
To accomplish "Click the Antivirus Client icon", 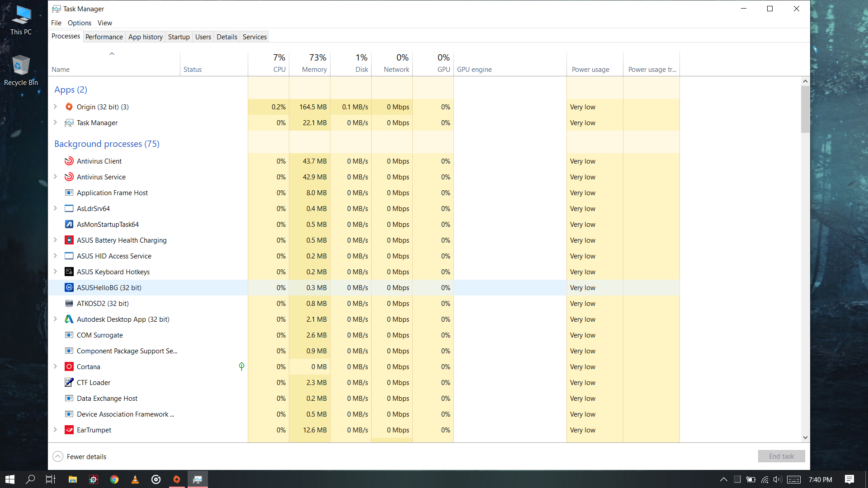I will [69, 161].
